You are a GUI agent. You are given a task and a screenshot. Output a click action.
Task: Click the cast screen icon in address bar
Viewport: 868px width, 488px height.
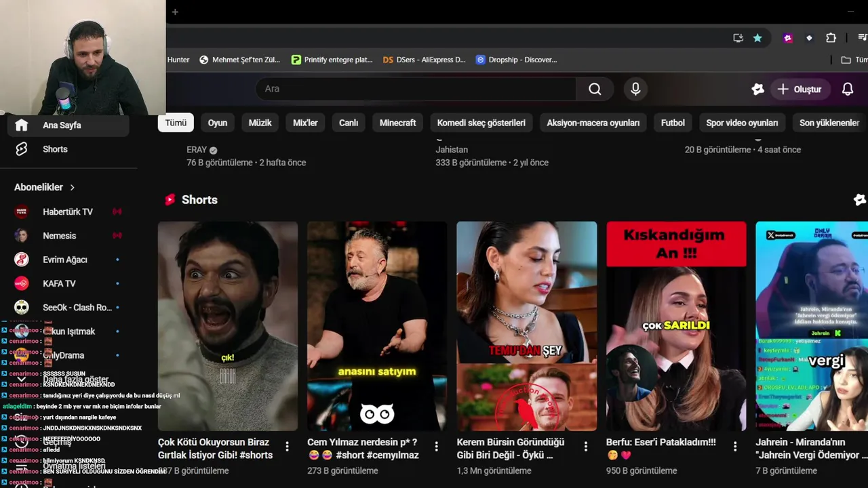tap(738, 38)
